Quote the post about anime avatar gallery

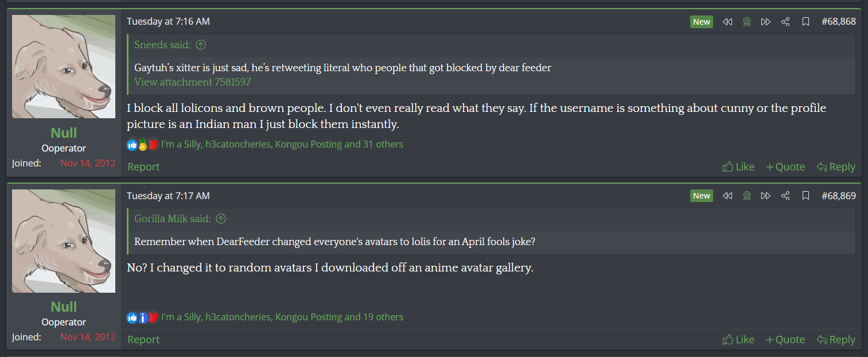[x=785, y=340]
